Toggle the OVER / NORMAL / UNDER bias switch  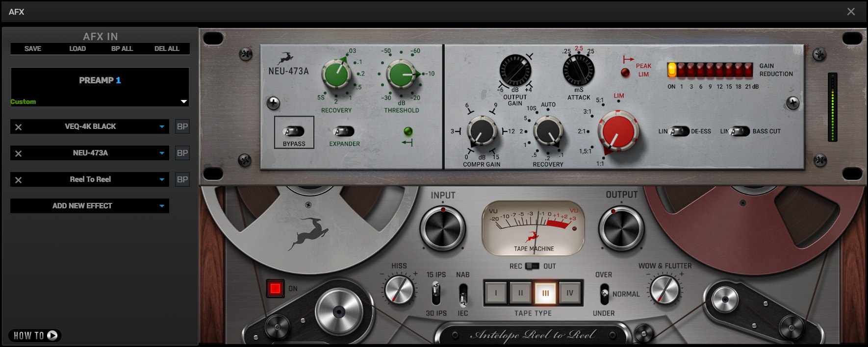coord(605,294)
